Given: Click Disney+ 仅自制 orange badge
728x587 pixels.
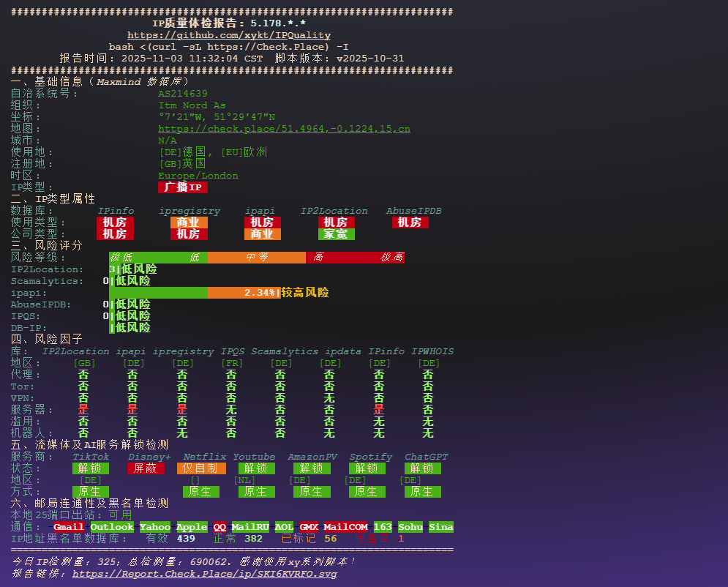Looking at the screenshot, I should pos(200,468).
